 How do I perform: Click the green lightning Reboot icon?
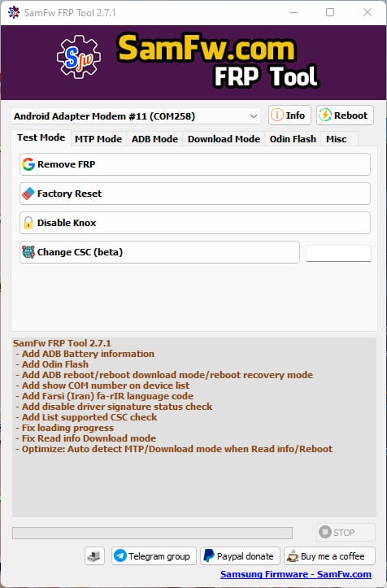point(325,115)
